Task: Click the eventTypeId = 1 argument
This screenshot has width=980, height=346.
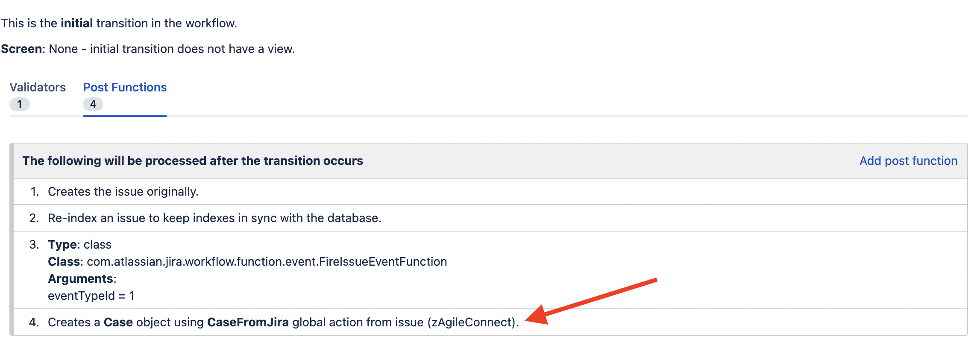Action: coord(91,296)
